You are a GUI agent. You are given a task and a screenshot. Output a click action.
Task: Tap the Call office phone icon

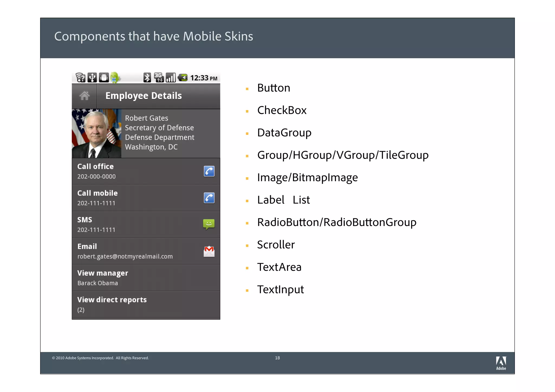coord(209,171)
